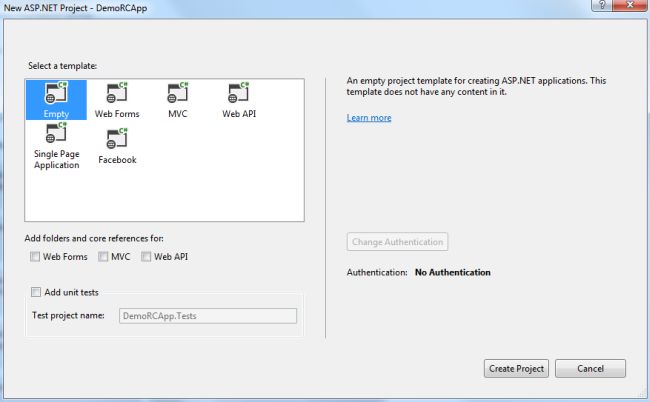The image size is (650, 402).
Task: Click the 'Test project name:' label
Action: point(68,315)
